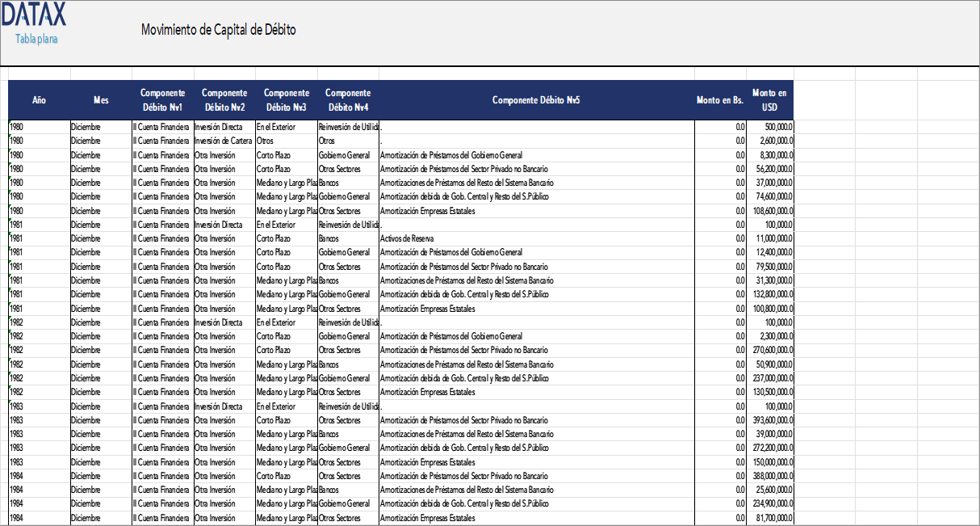Select the USD amount 56,200,000.0

[770, 169]
